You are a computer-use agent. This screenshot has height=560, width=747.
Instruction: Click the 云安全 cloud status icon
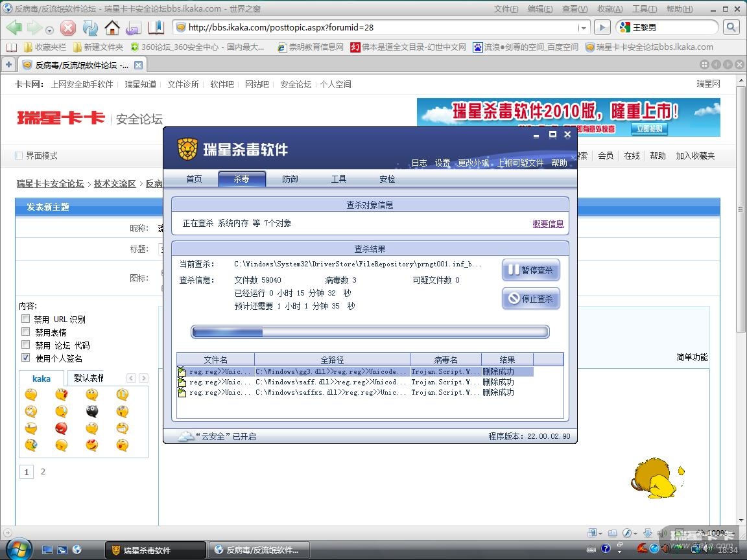186,436
